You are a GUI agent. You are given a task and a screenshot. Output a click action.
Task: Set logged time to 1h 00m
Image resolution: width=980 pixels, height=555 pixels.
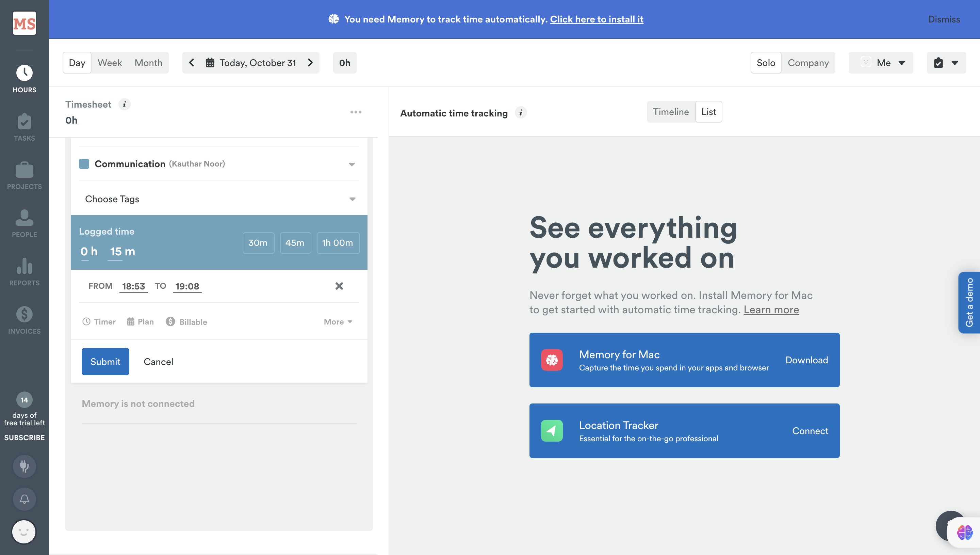338,243
